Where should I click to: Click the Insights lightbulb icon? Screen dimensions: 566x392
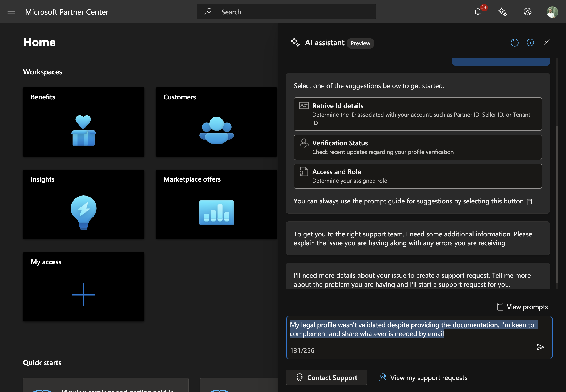pyautogui.click(x=84, y=213)
